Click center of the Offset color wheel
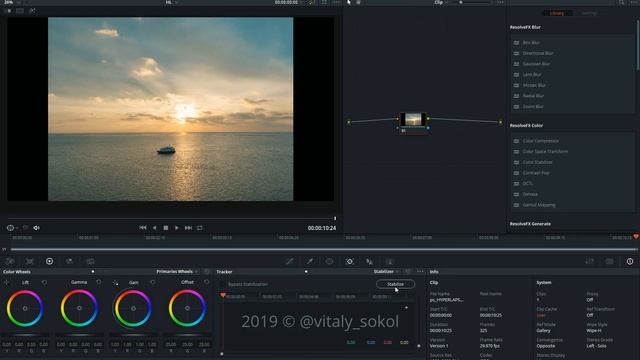The image size is (640, 360). tap(187, 308)
